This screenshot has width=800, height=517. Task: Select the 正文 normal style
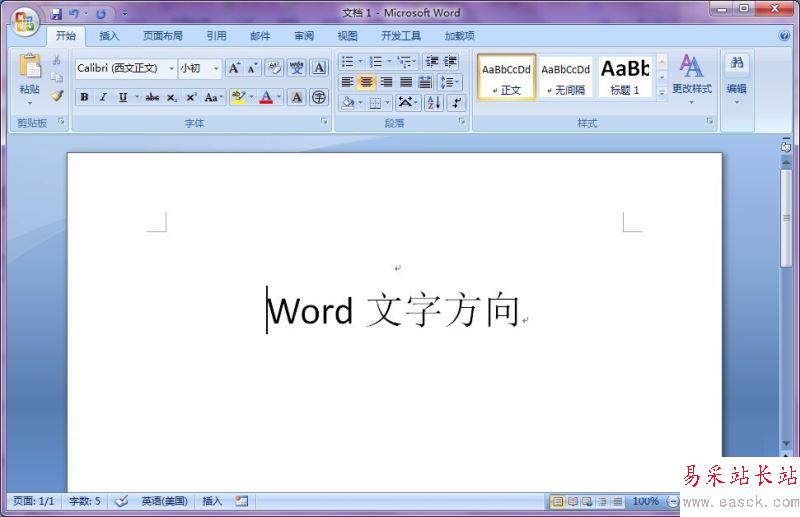(x=506, y=77)
